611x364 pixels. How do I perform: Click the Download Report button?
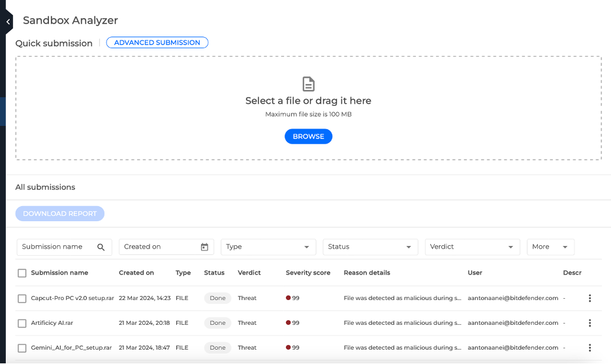point(60,213)
